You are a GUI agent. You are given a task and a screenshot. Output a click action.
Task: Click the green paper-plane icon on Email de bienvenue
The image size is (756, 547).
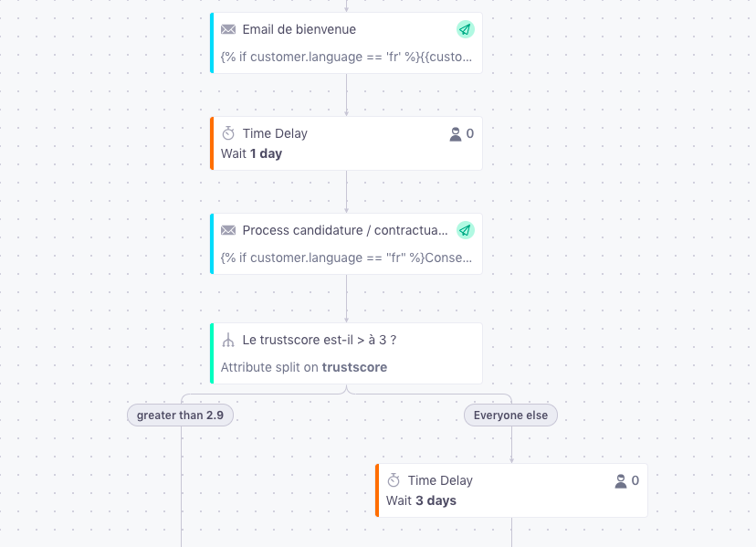pyautogui.click(x=466, y=29)
